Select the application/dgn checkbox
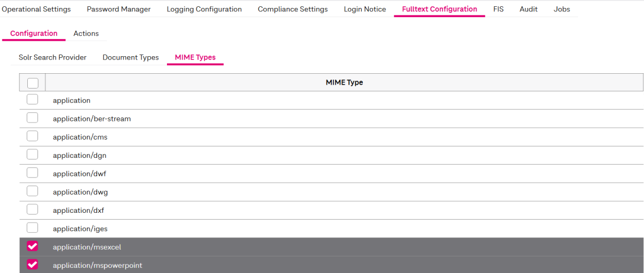 point(32,155)
